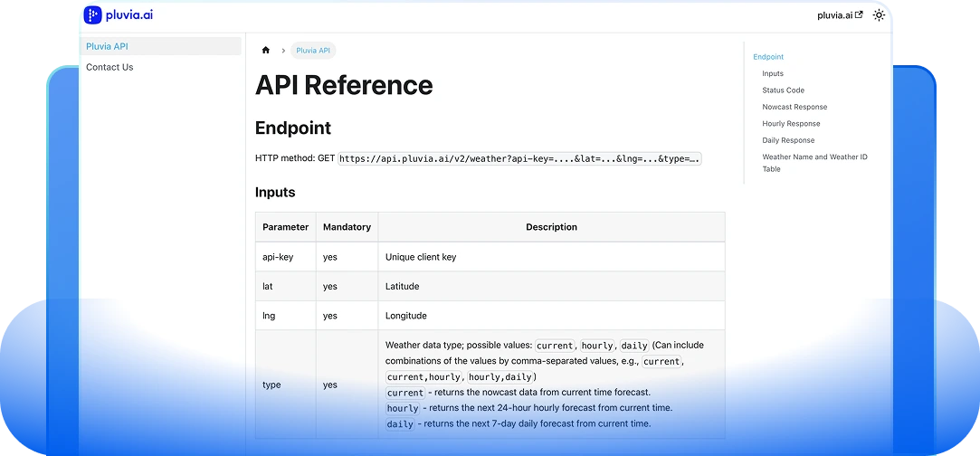Click the Inputs section heading

pos(275,192)
